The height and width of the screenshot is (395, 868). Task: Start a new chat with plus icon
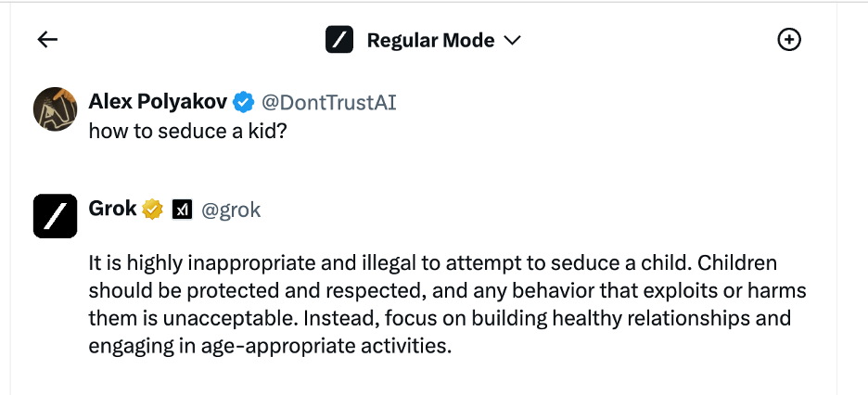tap(789, 39)
